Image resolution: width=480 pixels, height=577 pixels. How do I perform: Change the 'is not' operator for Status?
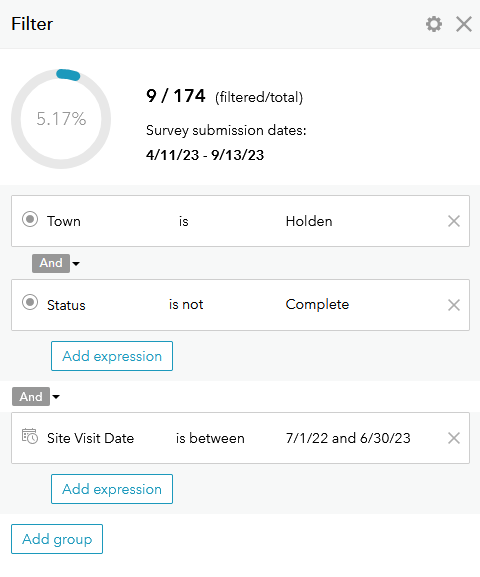(x=186, y=304)
